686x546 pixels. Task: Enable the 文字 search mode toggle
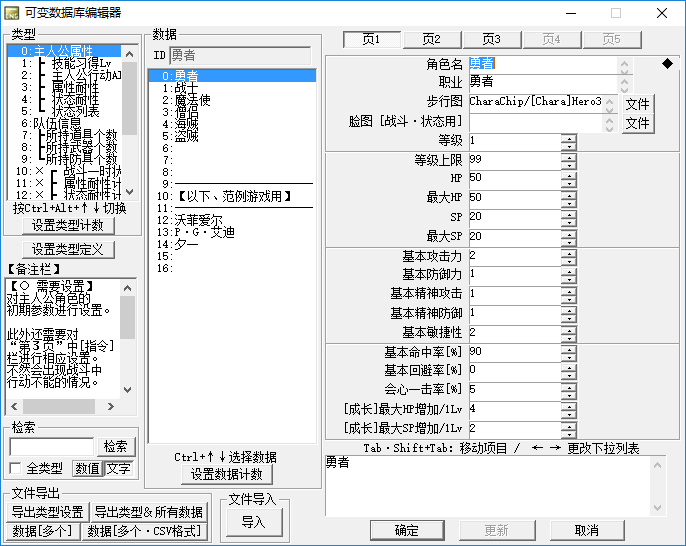[x=119, y=469]
